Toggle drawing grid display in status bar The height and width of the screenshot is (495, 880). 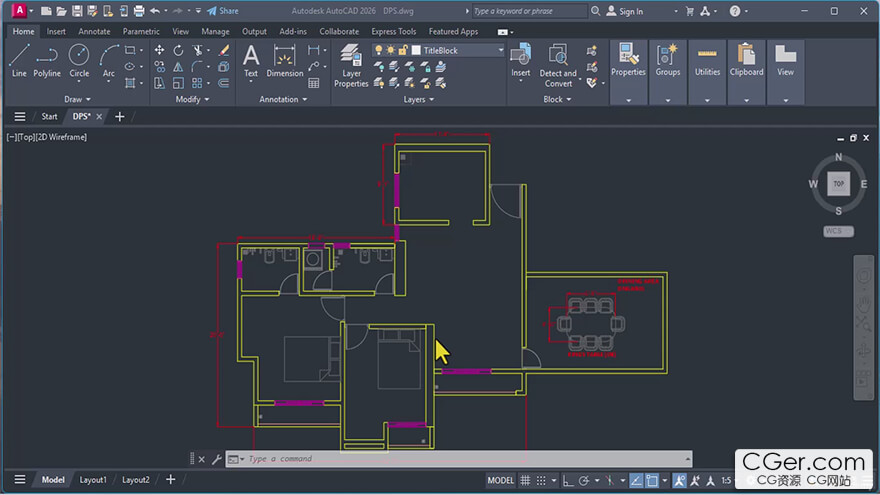pyautogui.click(x=525, y=480)
